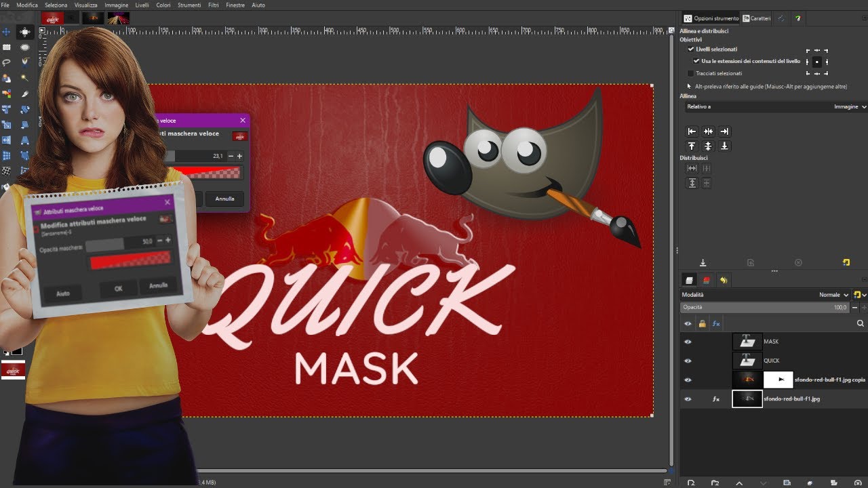Click align top edges button
This screenshot has height=488, width=868.
pos(692,146)
